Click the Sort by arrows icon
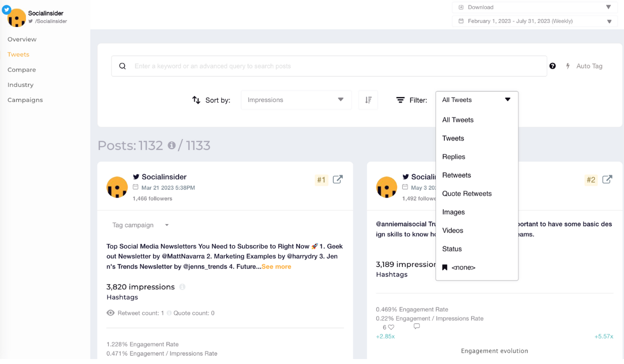This screenshot has height=364, width=624. click(196, 100)
